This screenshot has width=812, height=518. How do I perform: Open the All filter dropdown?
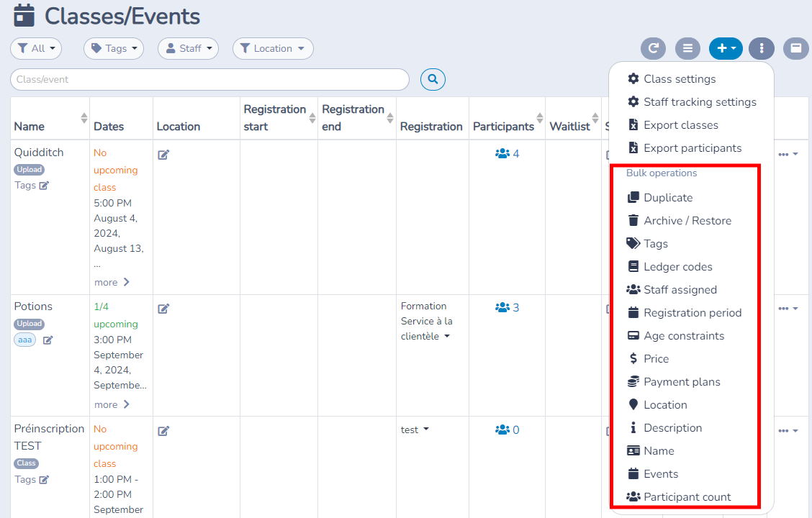36,49
